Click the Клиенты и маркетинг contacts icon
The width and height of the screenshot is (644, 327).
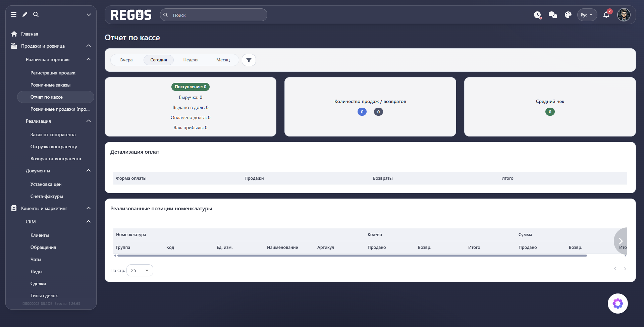click(x=14, y=208)
